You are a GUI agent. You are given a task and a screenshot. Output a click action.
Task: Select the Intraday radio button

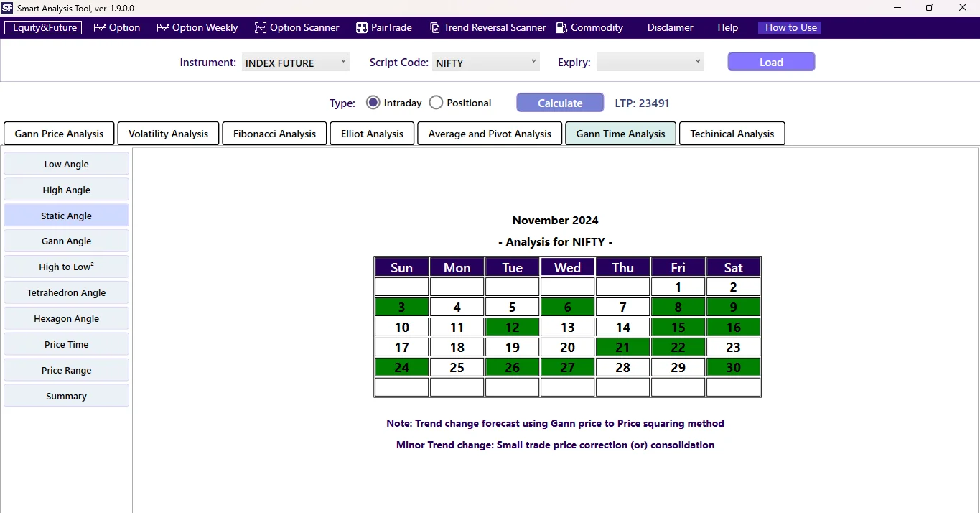[373, 102]
